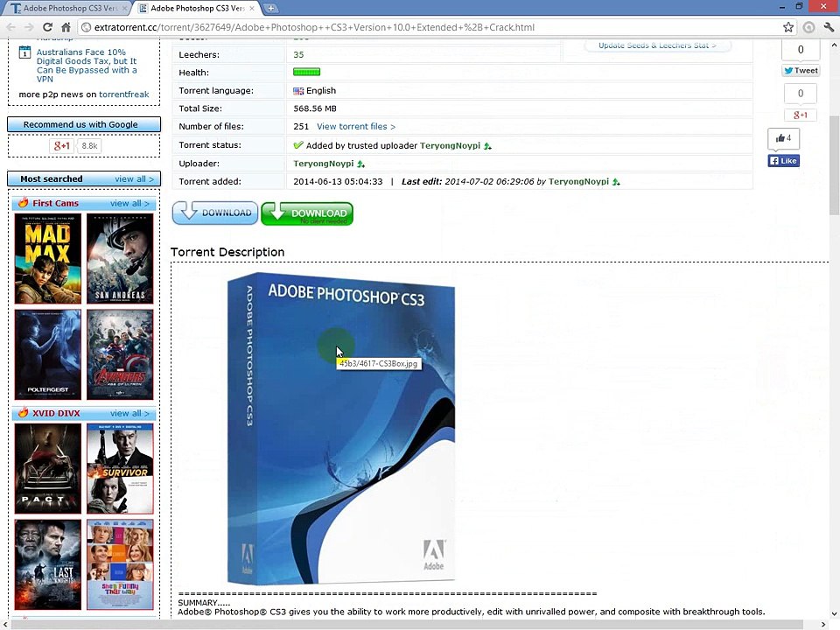Click the address bar URL
The width and height of the screenshot is (840, 630).
[x=314, y=27]
